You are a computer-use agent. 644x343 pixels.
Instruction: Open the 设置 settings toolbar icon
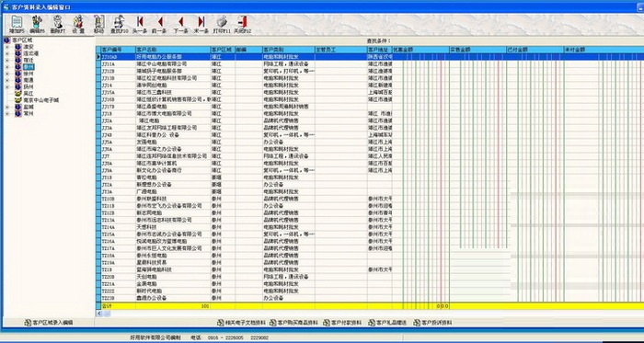(x=78, y=25)
